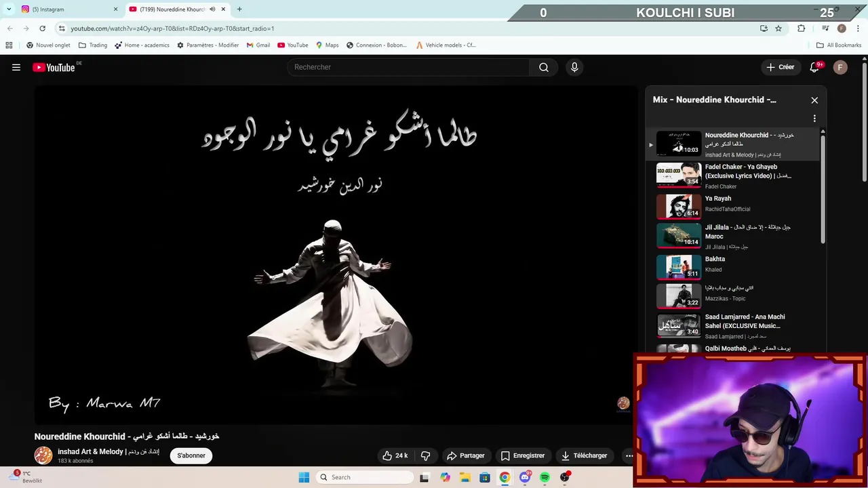Mute the YouTube tab audio icon
This screenshot has height=488, width=868.
(x=212, y=9)
